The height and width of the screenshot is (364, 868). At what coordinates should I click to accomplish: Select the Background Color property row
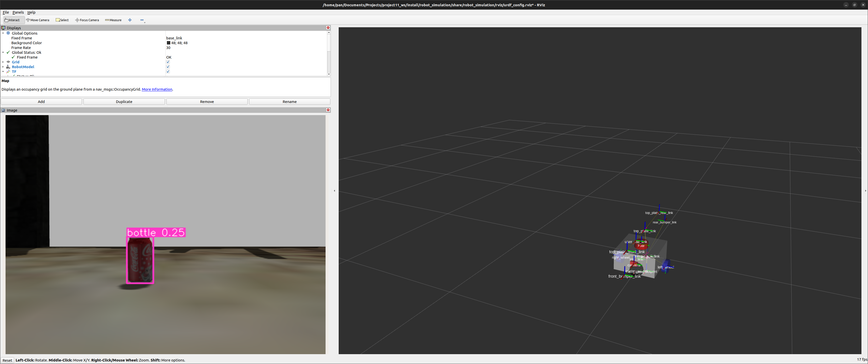pyautogui.click(x=164, y=43)
